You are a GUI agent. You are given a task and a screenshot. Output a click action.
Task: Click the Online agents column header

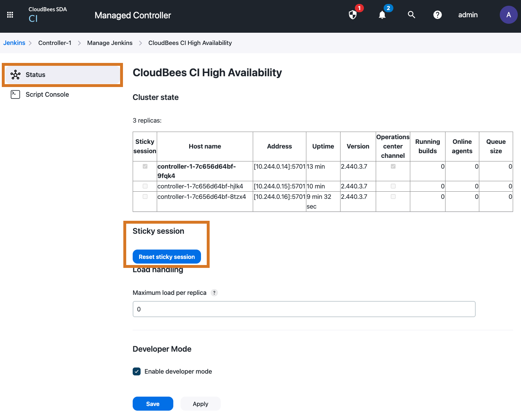coord(462,146)
